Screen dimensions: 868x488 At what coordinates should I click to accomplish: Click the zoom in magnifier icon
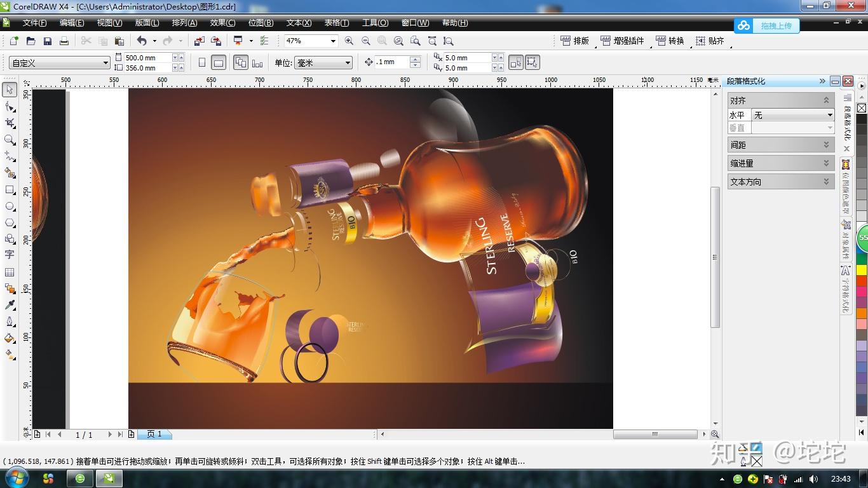pos(349,41)
